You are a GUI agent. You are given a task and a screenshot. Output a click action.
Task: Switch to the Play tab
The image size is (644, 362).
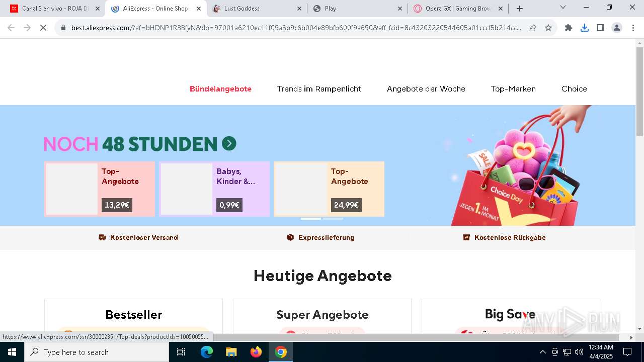[357, 9]
